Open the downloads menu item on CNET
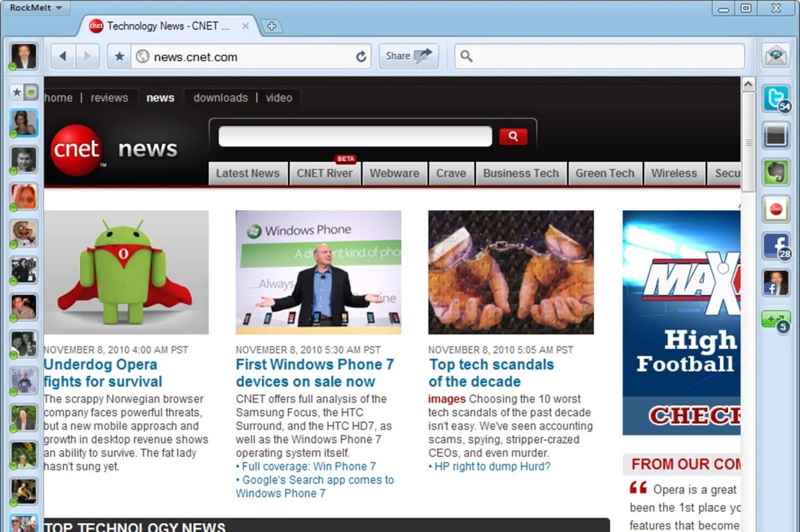This screenshot has height=532, width=800. (220, 98)
